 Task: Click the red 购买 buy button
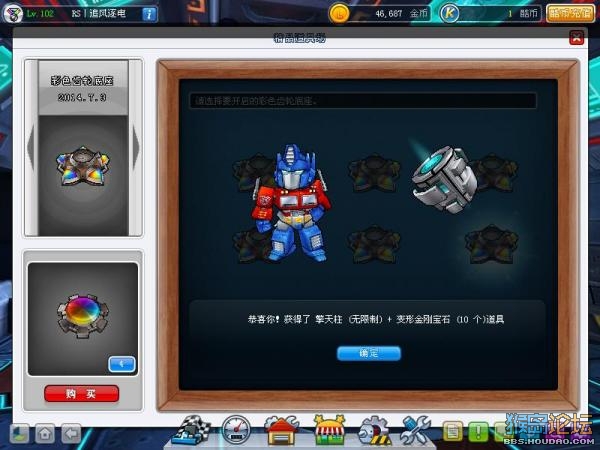(x=82, y=393)
